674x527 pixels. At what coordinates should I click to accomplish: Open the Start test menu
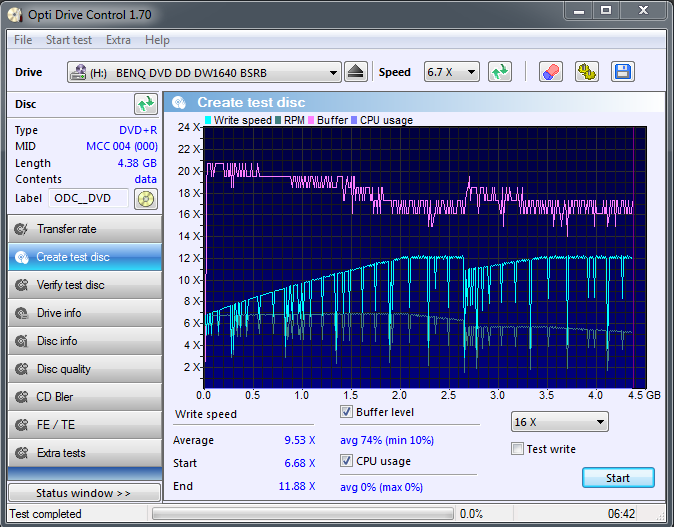69,40
